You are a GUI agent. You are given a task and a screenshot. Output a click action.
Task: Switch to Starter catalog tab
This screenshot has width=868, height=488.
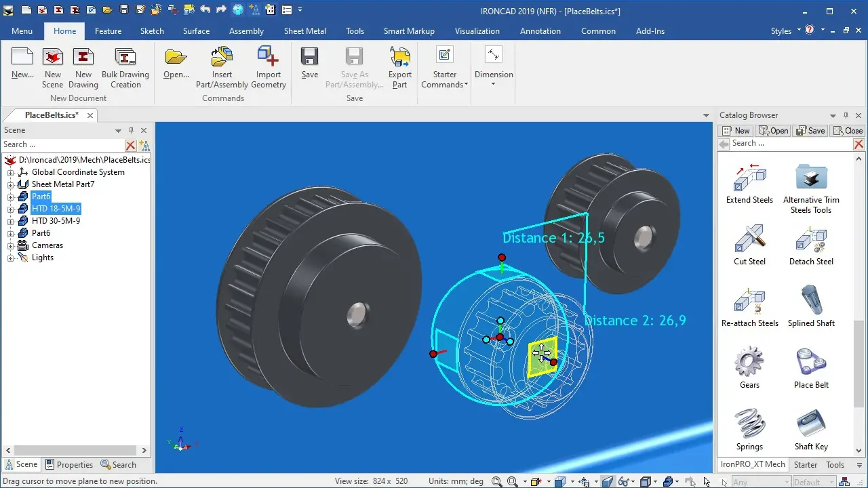coord(806,465)
